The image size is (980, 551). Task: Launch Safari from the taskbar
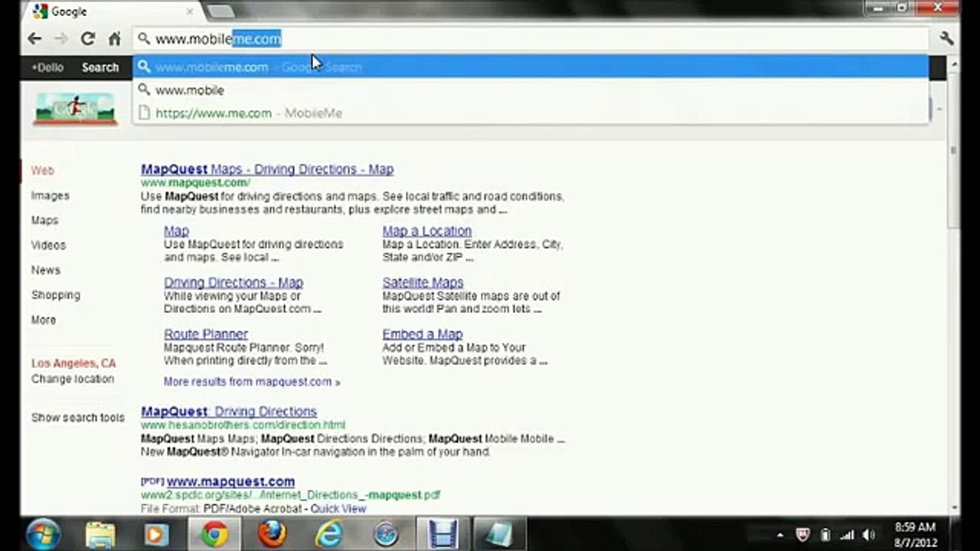coord(386,534)
